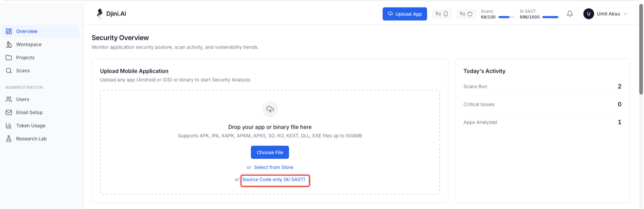The height and width of the screenshot is (209, 644).
Task: Click the page vertical scrollbar
Action: coord(641,49)
